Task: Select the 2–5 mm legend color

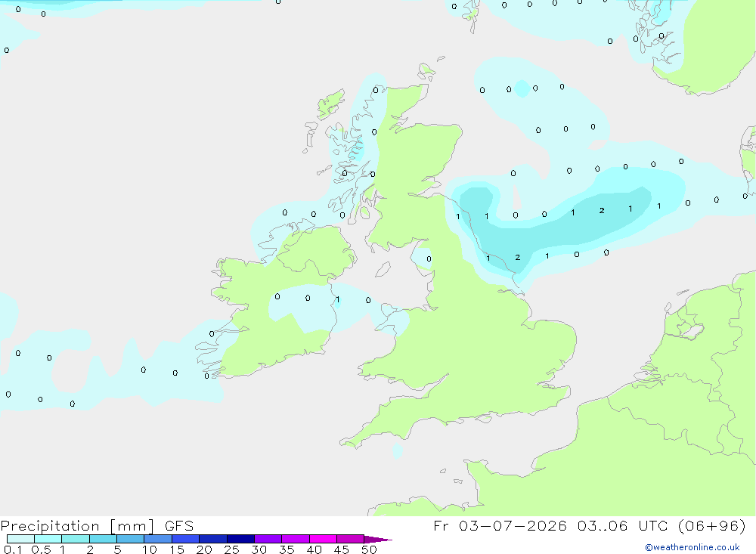Action: point(103,539)
